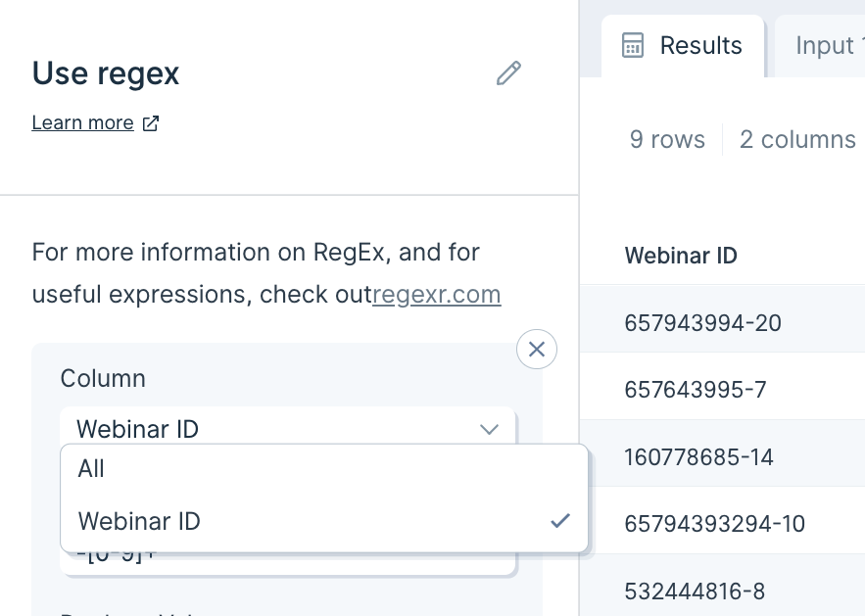The image size is (865, 616).
Task: Switch to the Results tab
Action: [683, 46]
